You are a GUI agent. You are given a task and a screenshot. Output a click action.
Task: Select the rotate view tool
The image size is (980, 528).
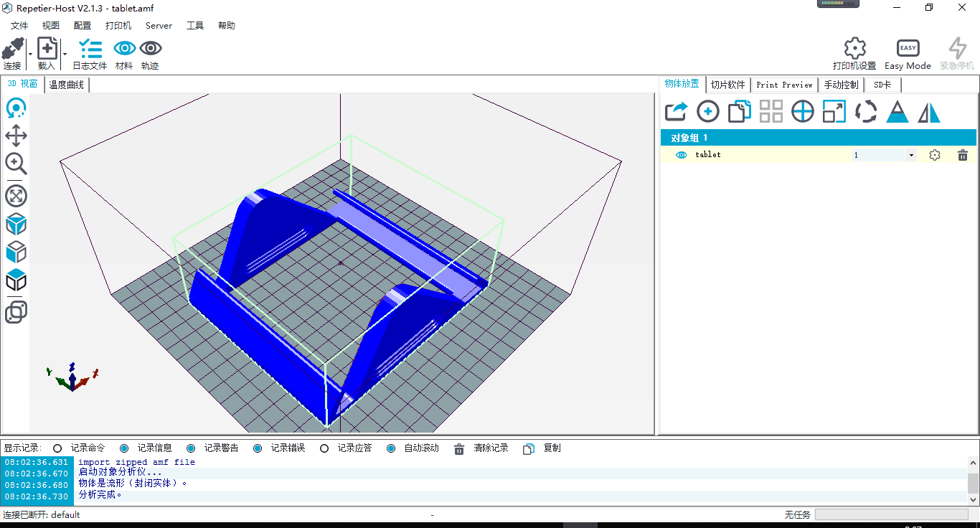[x=16, y=109]
